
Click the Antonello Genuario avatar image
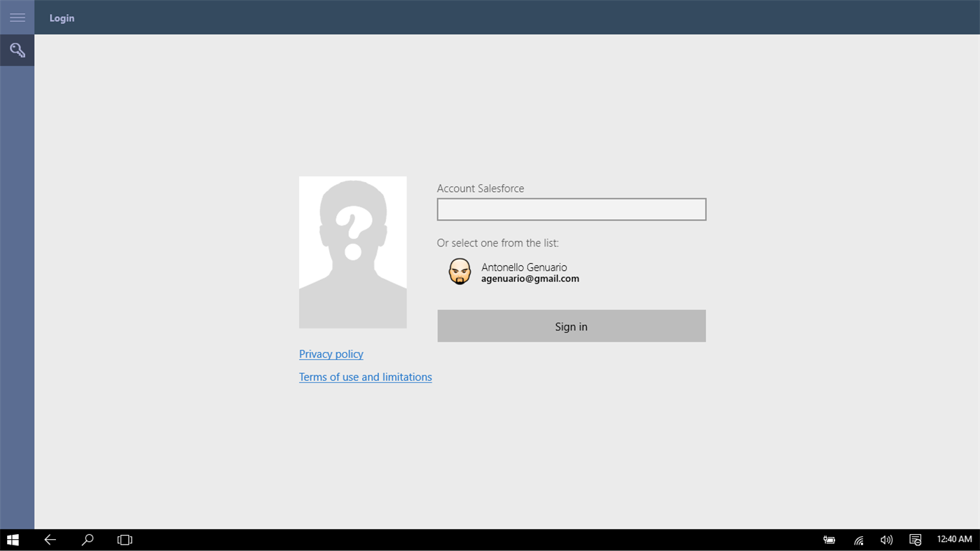pos(460,271)
